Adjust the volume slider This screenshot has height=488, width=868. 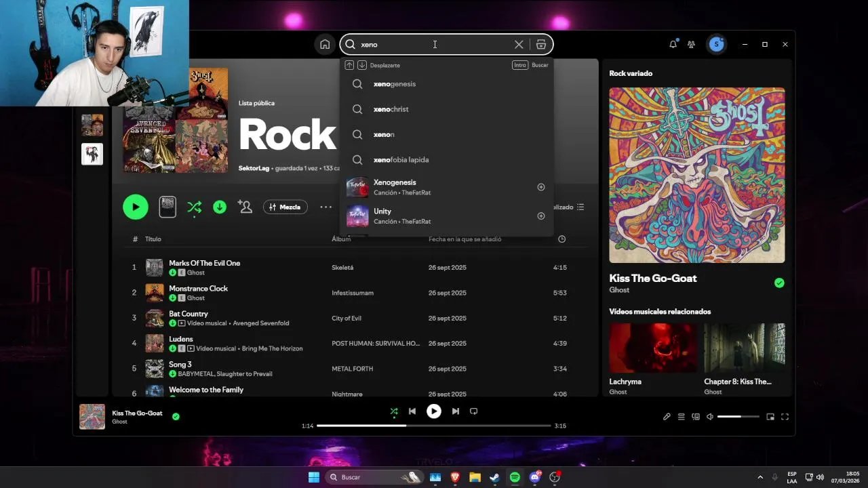coord(738,417)
